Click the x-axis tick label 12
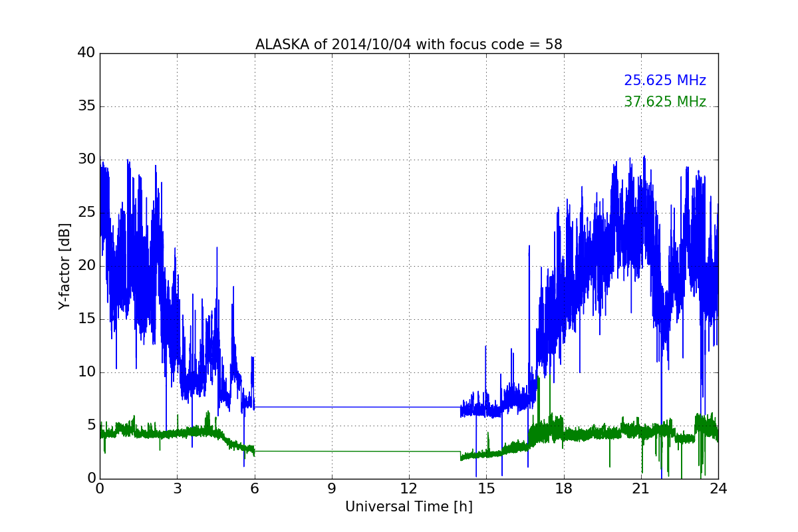The height and width of the screenshot is (532, 798). (409, 489)
